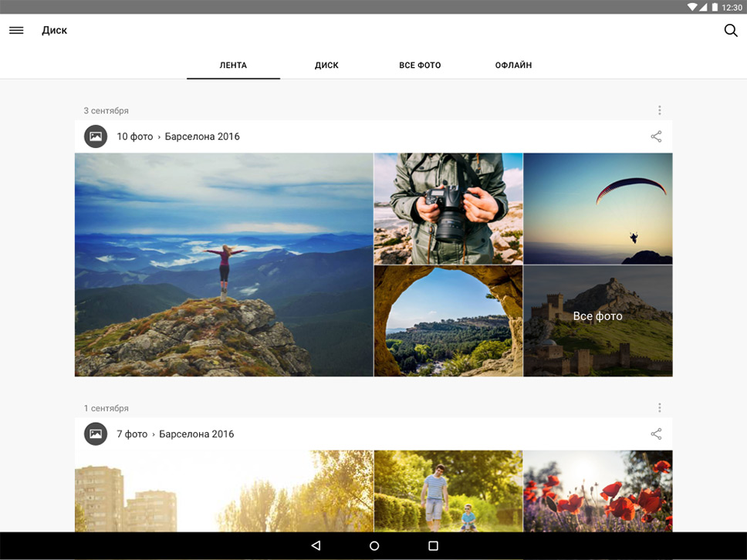Open overflow menu for 1 сентября block
Screen dimensions: 747x560
659,407
